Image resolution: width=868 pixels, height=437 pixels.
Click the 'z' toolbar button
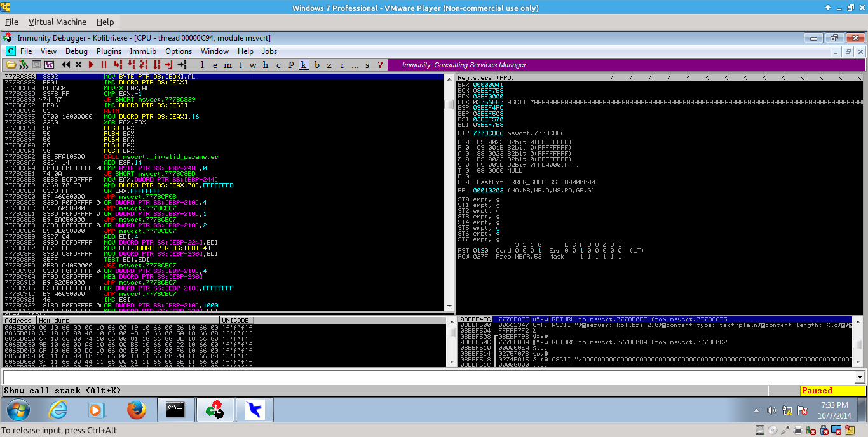click(330, 65)
